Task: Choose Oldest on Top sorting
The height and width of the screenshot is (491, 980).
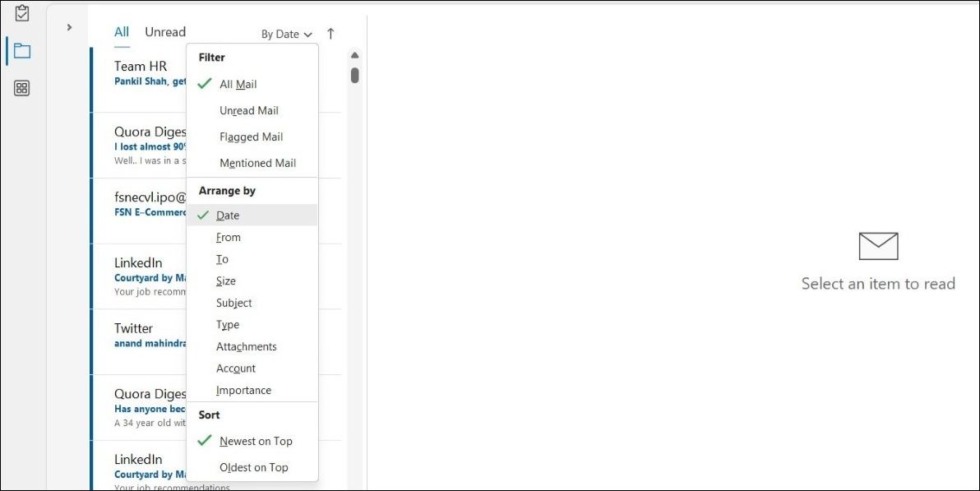Action: tap(253, 467)
